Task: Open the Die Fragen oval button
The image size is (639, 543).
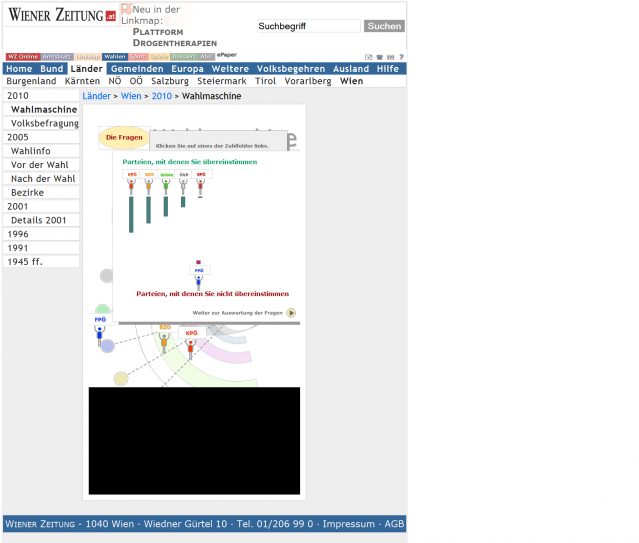Action: pos(124,137)
